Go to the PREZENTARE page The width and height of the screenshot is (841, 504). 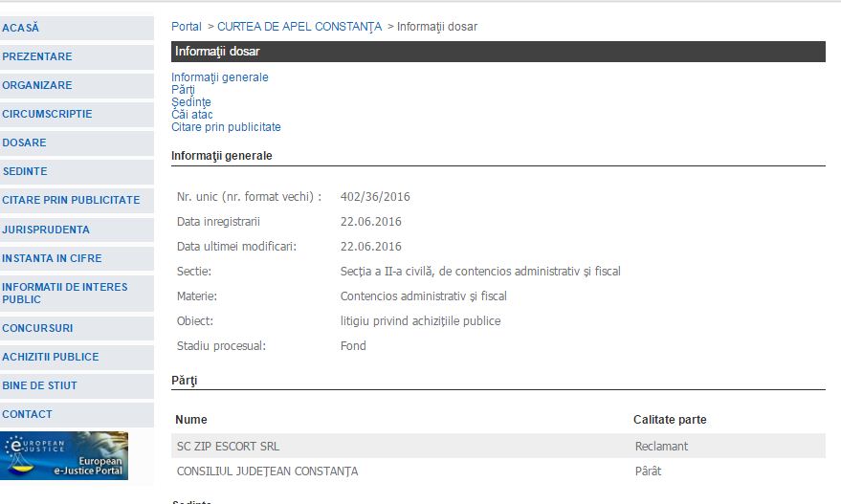point(37,56)
